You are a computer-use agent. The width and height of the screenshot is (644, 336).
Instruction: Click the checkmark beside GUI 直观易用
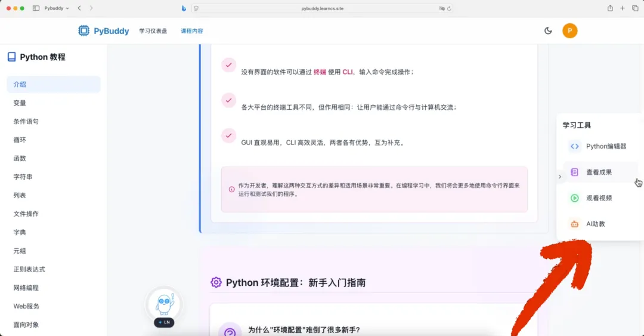(x=229, y=135)
